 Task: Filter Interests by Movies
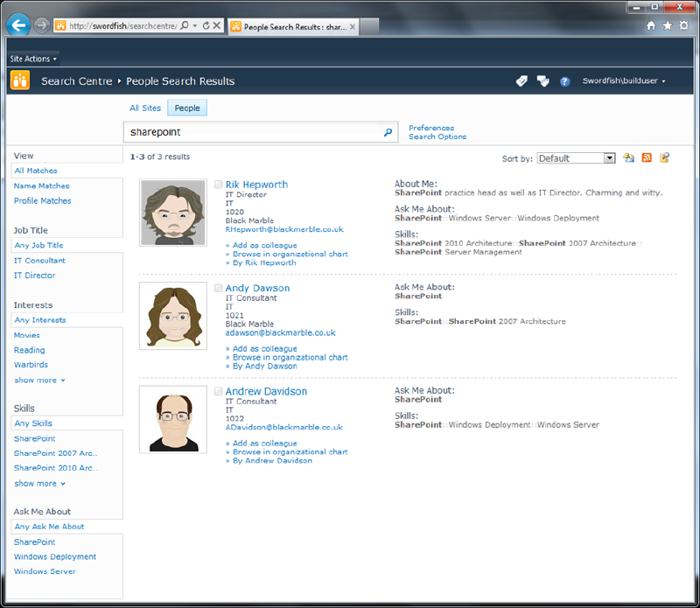27,335
